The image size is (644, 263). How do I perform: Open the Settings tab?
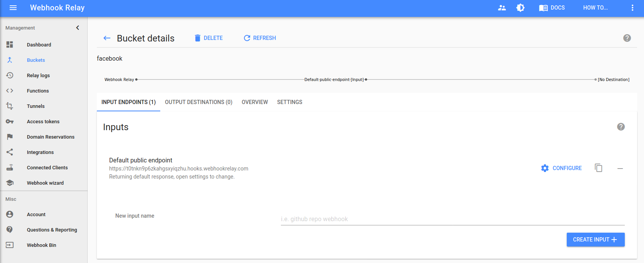tap(290, 102)
